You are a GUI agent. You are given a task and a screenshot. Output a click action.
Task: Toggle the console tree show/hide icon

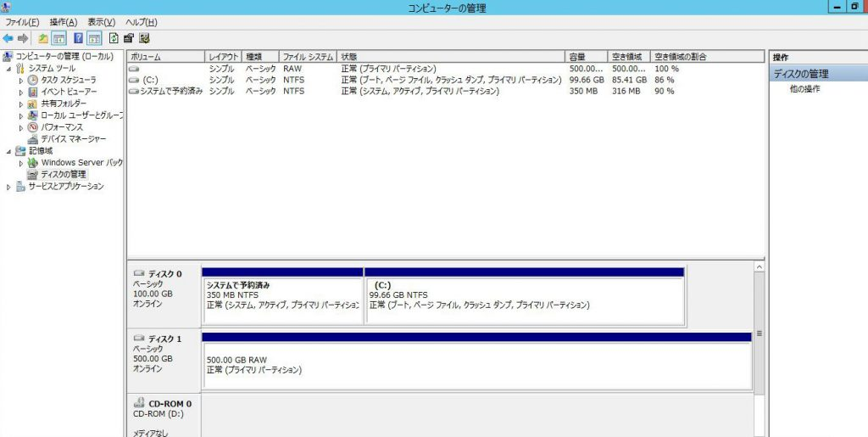(59, 38)
